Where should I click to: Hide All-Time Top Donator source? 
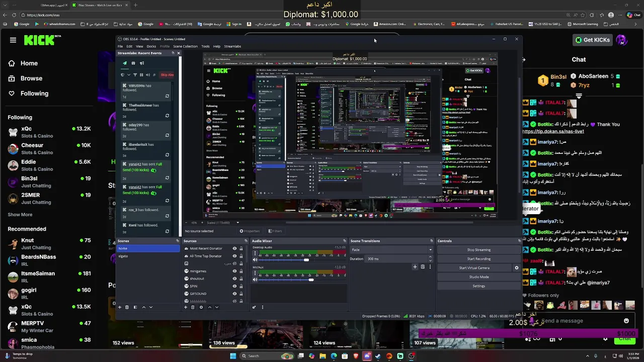234,256
